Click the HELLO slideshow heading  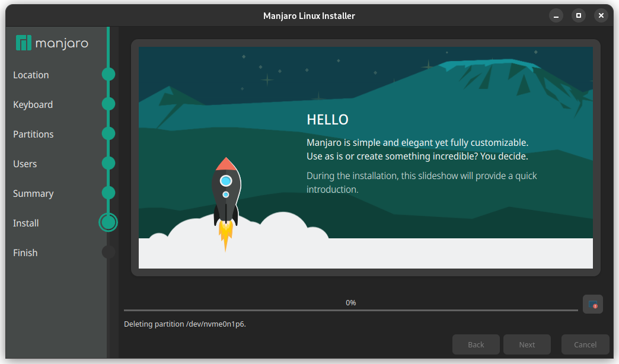click(327, 120)
